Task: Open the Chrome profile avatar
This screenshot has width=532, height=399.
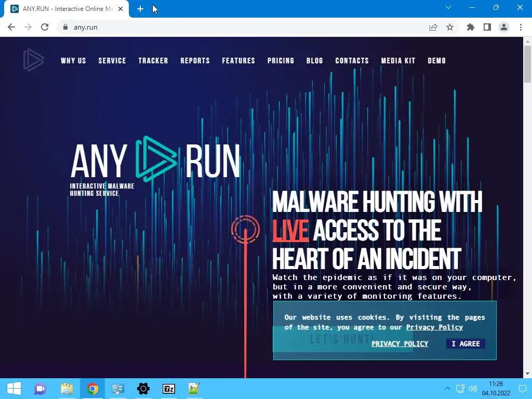Action: [504, 27]
